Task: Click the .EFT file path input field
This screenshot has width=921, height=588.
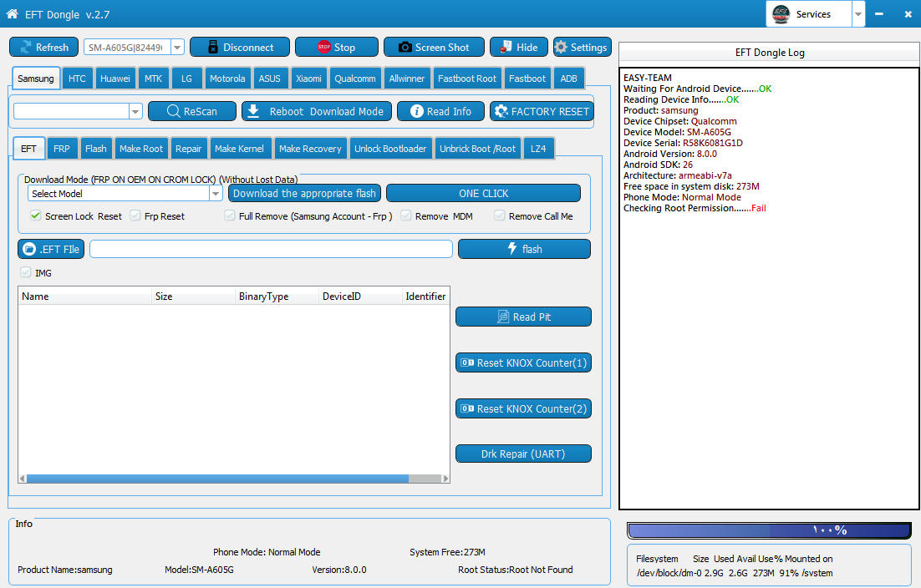Action: 271,249
